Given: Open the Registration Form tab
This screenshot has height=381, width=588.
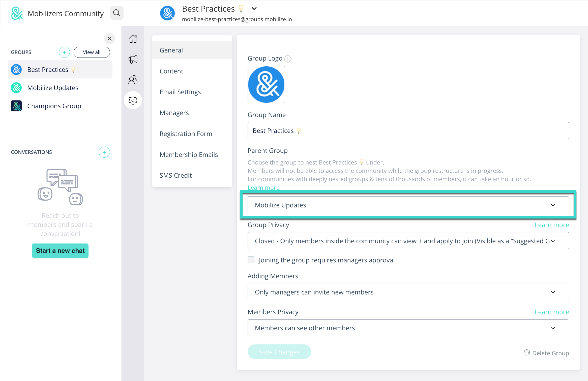Looking at the screenshot, I should 192,134.
